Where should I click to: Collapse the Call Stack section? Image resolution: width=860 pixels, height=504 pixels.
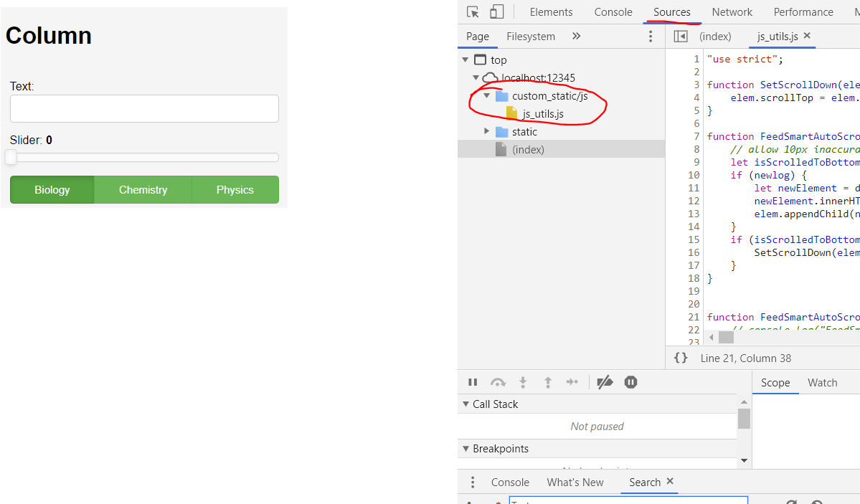[x=466, y=404]
